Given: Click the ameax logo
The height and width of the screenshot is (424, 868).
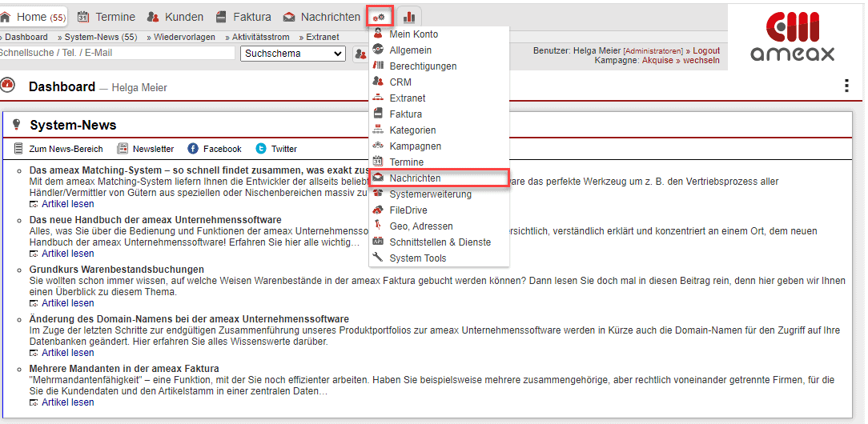Looking at the screenshot, I should tap(792, 37).
